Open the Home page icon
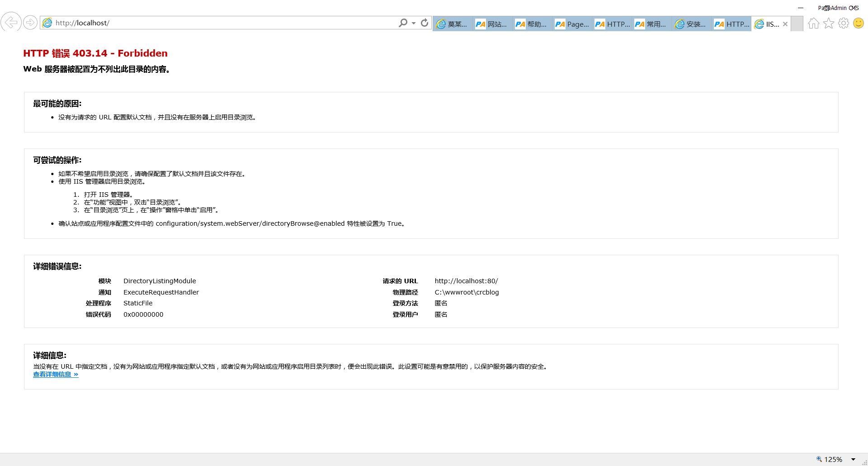 pos(813,23)
